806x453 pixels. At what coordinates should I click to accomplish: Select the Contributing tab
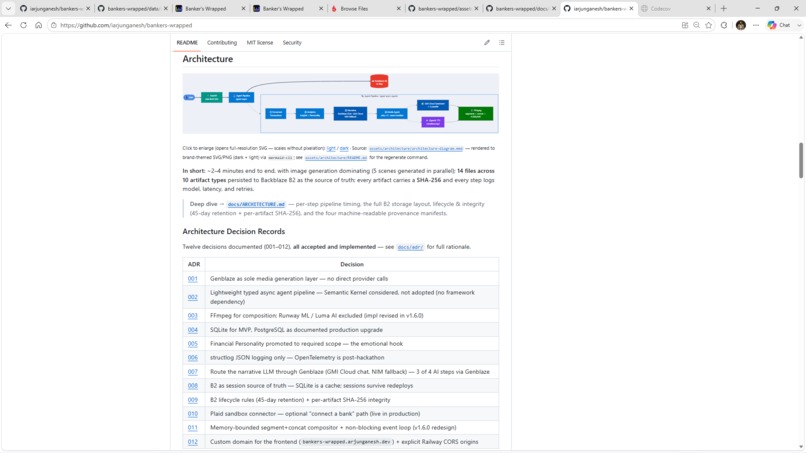pyautogui.click(x=222, y=43)
